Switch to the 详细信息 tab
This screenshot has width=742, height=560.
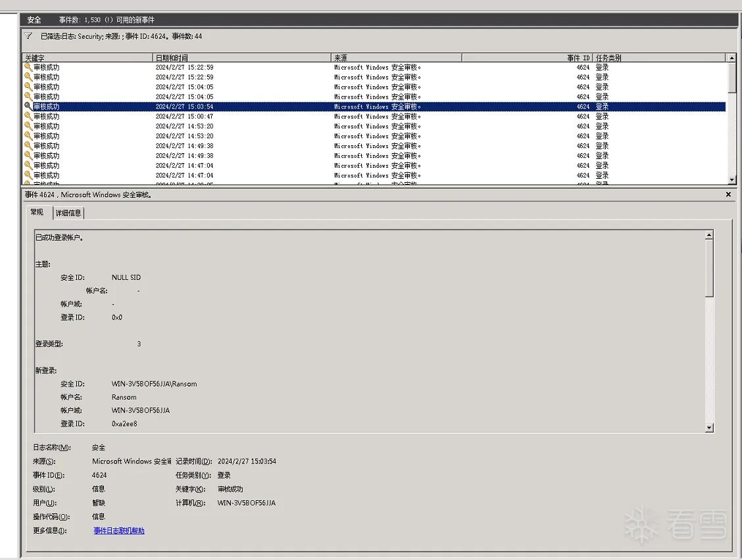pyautogui.click(x=68, y=213)
